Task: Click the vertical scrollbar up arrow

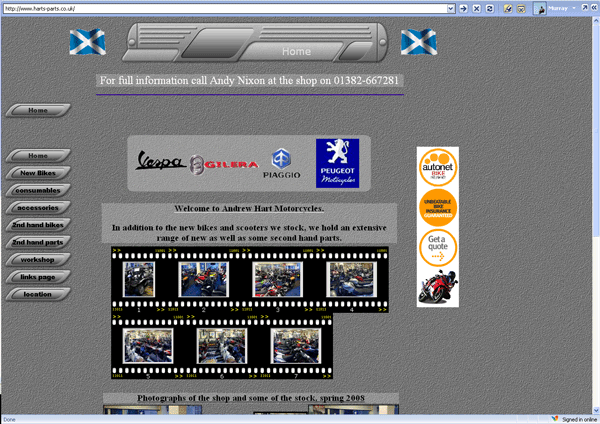Action: [596, 20]
